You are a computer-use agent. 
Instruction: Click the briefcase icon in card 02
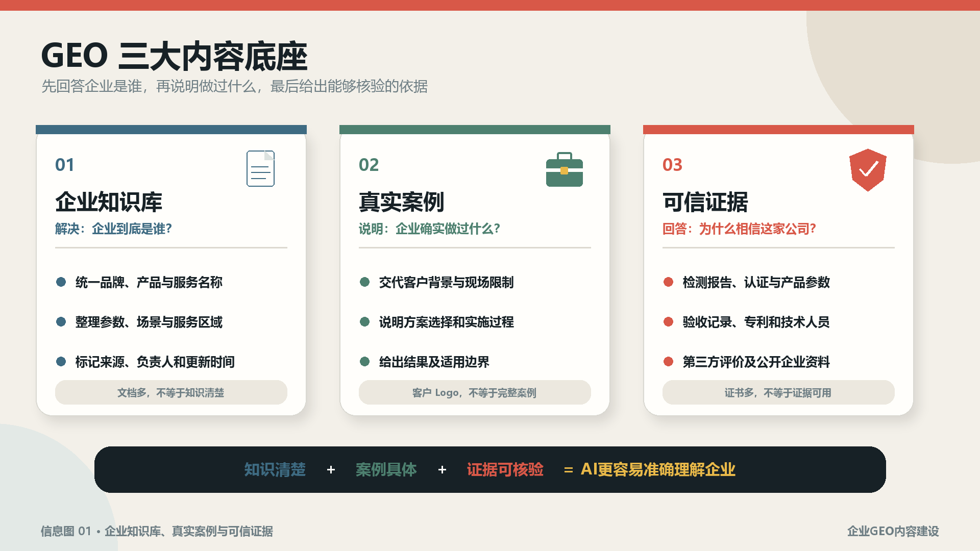click(x=564, y=169)
